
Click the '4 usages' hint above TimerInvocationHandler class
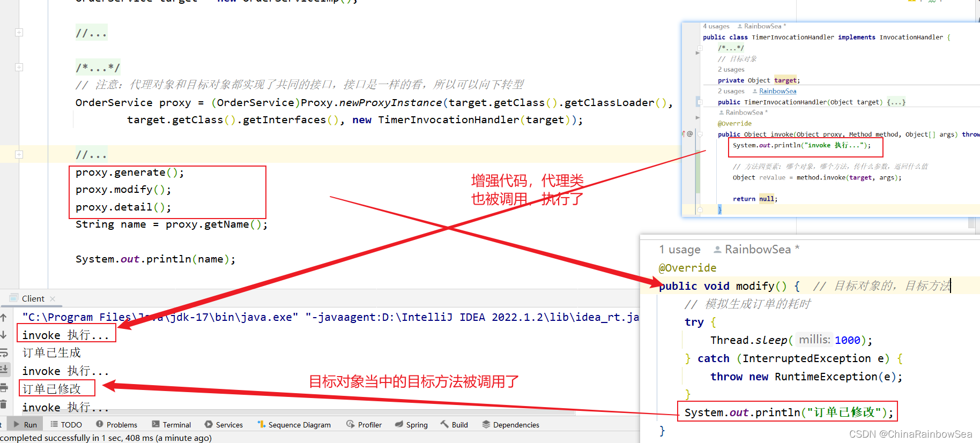coord(716,26)
